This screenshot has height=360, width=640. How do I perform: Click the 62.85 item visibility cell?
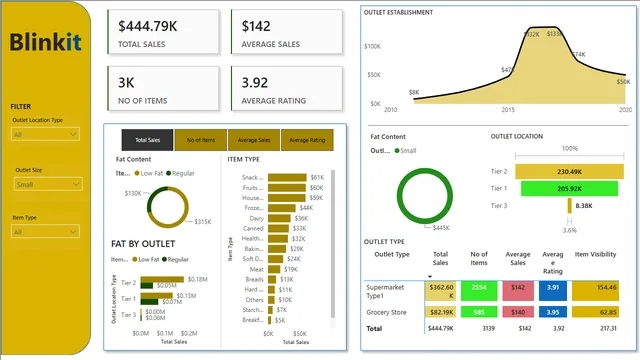596,312
